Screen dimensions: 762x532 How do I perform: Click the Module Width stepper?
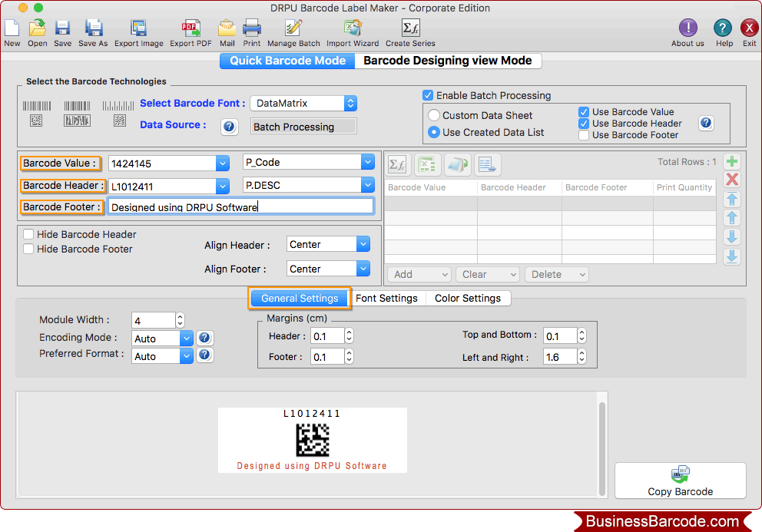point(180,319)
